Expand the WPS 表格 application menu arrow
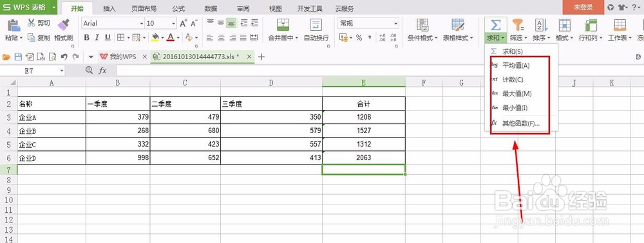 click(53, 7)
